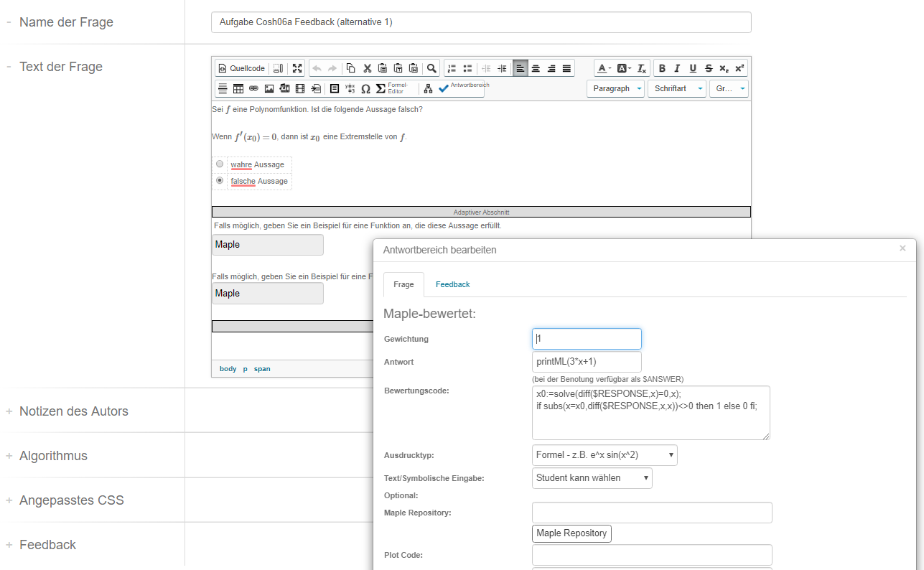Image resolution: width=924 pixels, height=570 pixels.
Task: Insert an image via image icon
Action: tap(269, 89)
